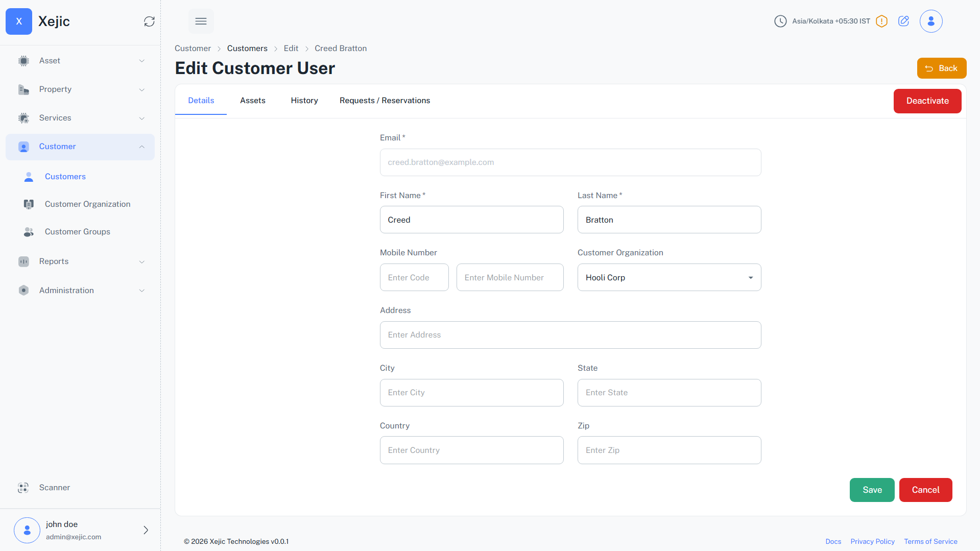This screenshot has width=980, height=551.
Task: Open the History tab
Action: pyautogui.click(x=304, y=101)
